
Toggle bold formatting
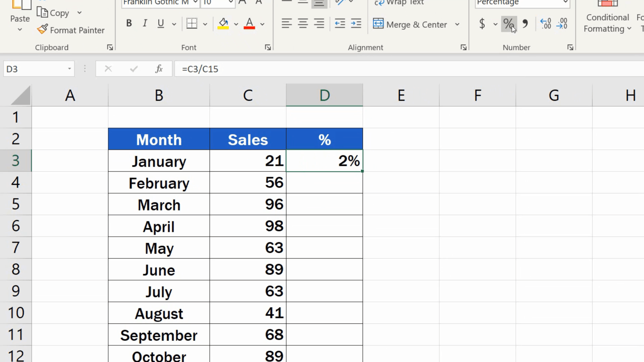point(129,23)
